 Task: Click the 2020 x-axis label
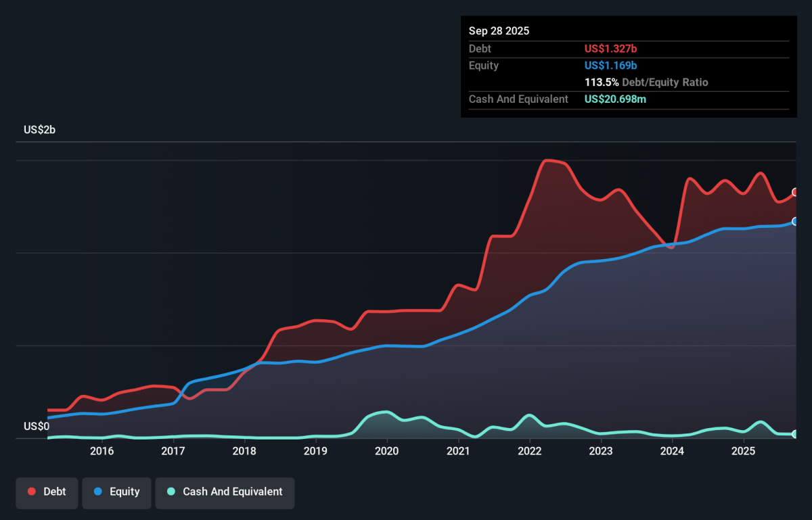coord(386,451)
